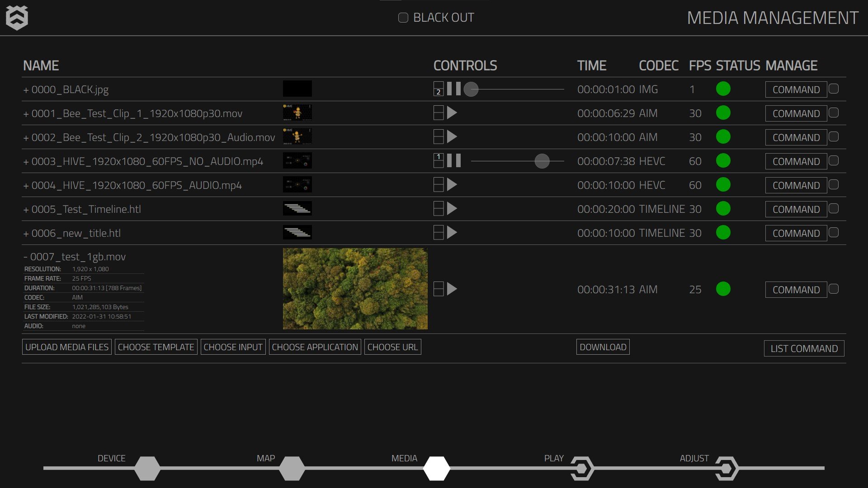Select checkbox next to 0006_new_title.htl COMMAND
The image size is (868, 488).
(834, 233)
